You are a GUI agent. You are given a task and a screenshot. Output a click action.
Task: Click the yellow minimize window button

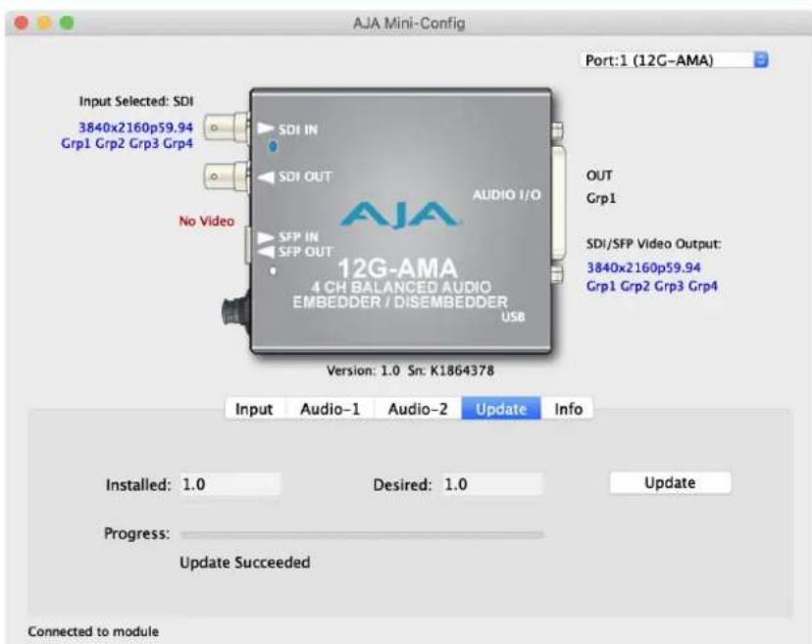click(44, 23)
